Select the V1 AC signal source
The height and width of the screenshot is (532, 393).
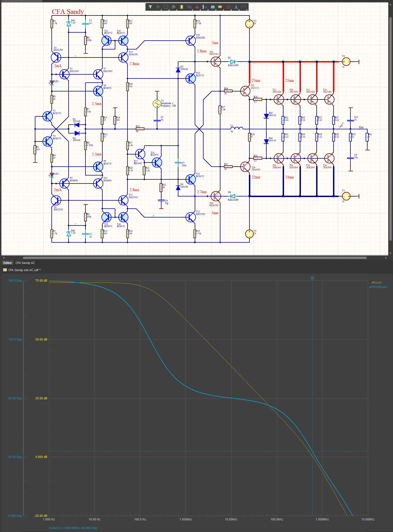click(157, 104)
